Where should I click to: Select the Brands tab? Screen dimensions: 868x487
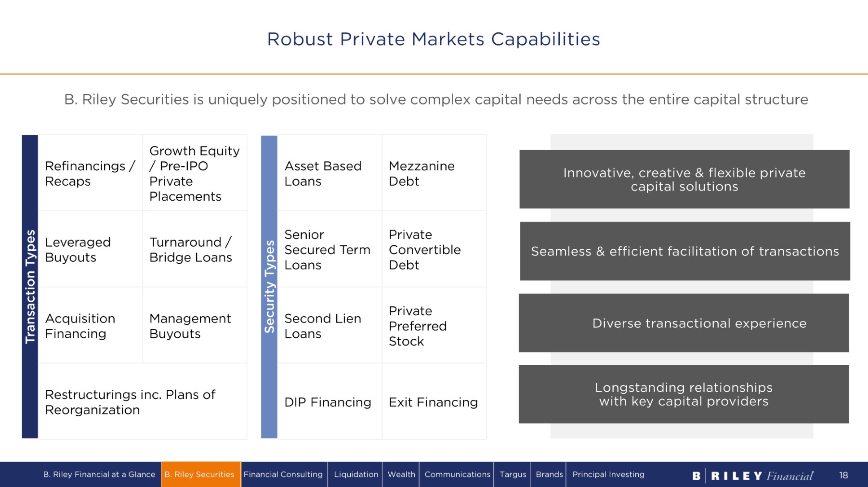(x=549, y=474)
